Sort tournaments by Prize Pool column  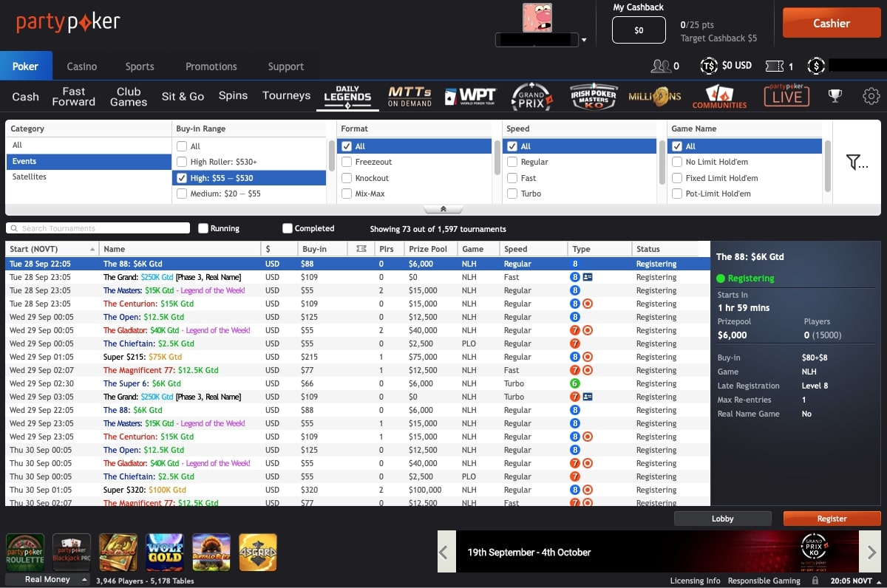[x=430, y=249]
